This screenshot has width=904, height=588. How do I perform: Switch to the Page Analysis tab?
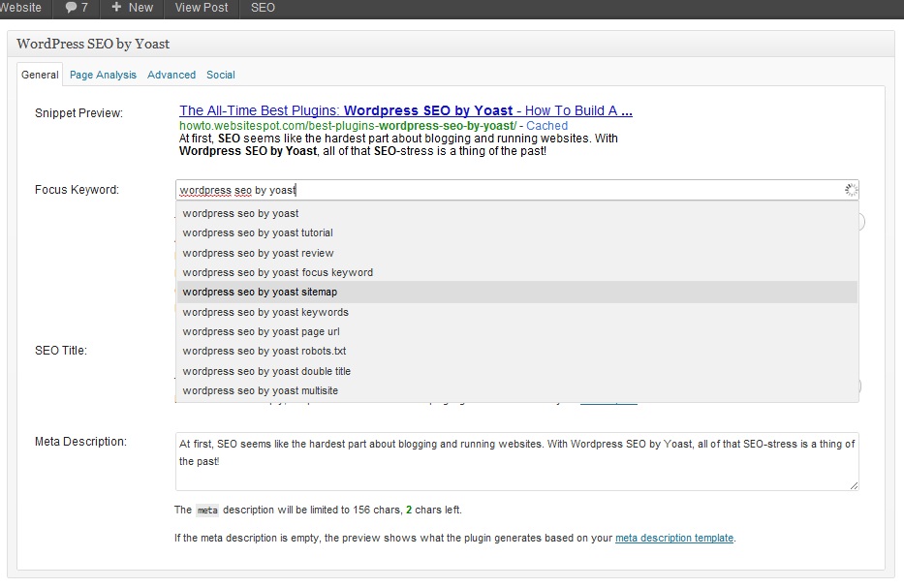click(x=104, y=75)
